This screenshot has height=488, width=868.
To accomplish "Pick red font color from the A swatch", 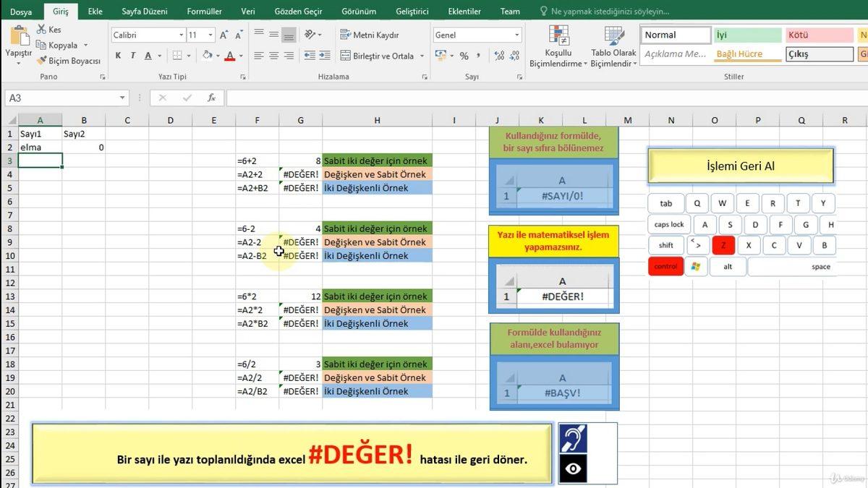I will 229,55.
